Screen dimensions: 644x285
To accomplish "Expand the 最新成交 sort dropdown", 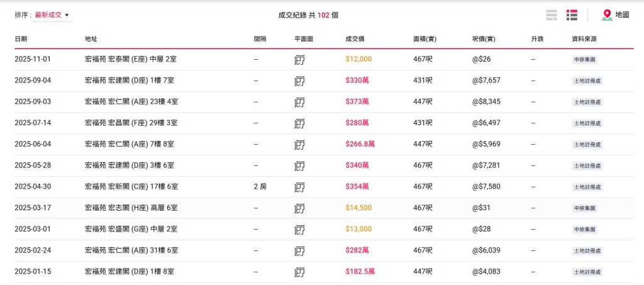I will click(x=52, y=15).
